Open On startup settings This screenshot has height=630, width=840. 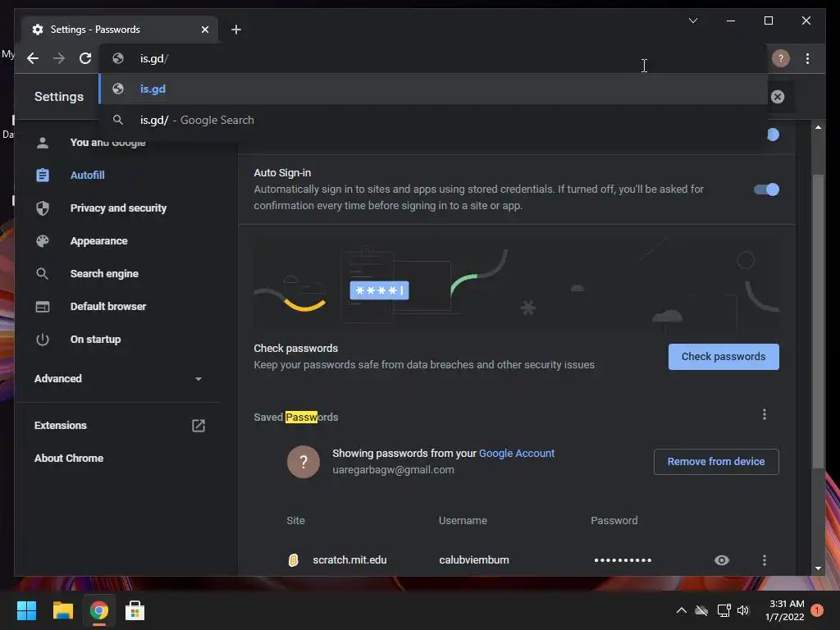pos(95,340)
